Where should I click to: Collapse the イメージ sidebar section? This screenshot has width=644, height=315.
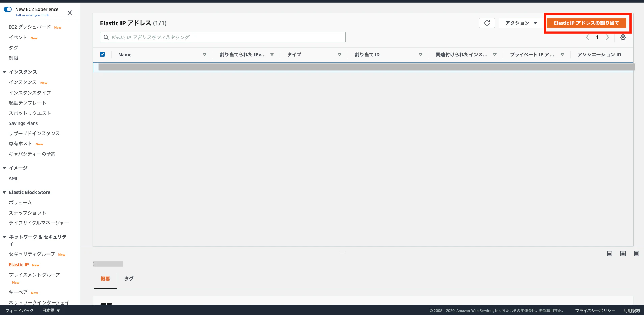pyautogui.click(x=4, y=168)
